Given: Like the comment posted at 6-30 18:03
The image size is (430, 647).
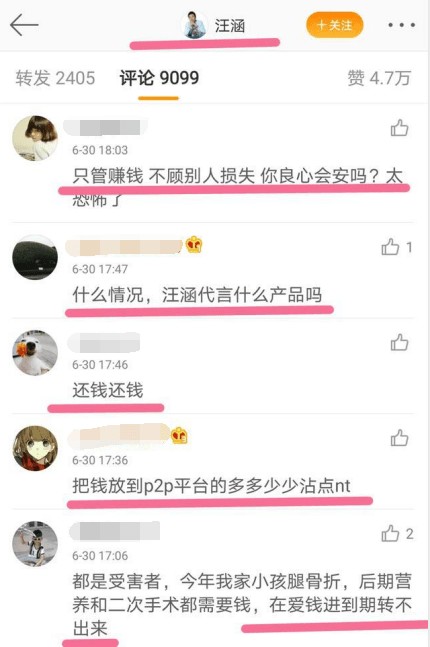Looking at the screenshot, I should tap(399, 128).
